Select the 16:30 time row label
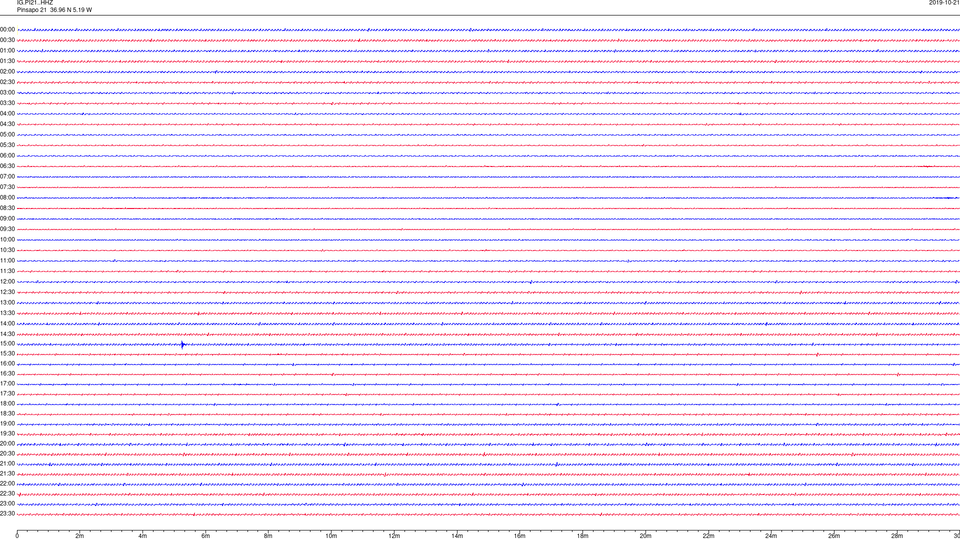Image resolution: width=960 pixels, height=540 pixels. coord(7,373)
